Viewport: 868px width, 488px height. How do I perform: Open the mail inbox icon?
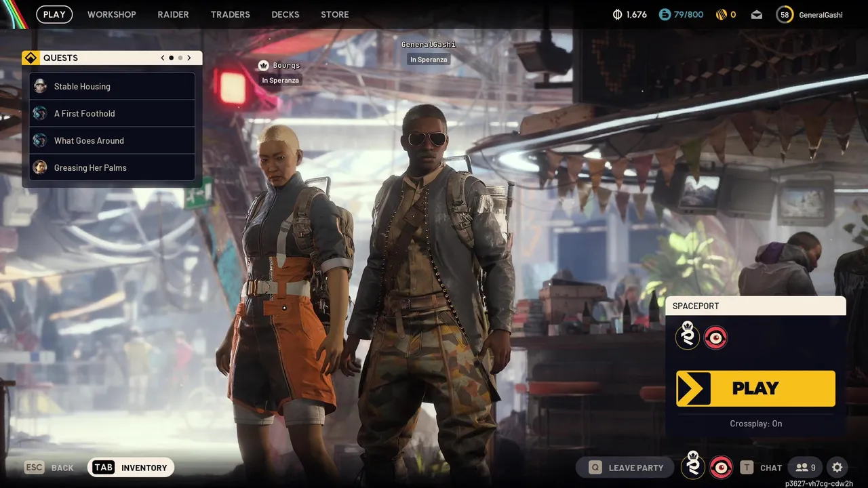[x=757, y=14]
